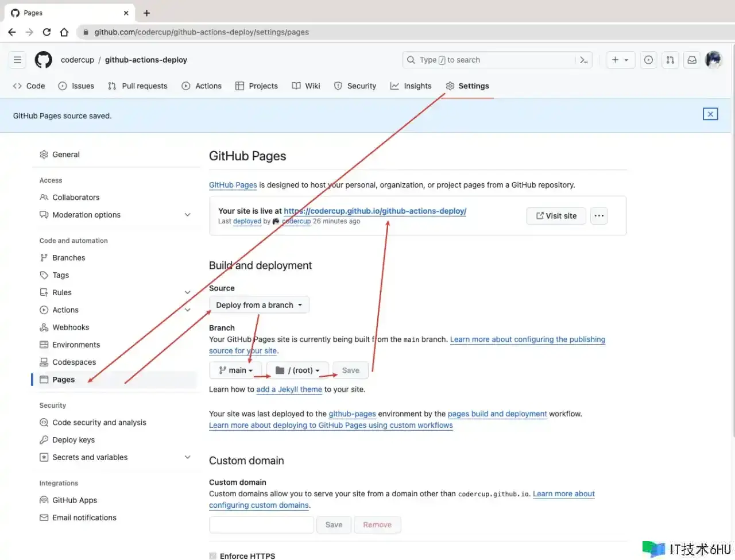Open the Deploy from a branch dropdown
Image resolution: width=735 pixels, height=560 pixels.
(259, 305)
